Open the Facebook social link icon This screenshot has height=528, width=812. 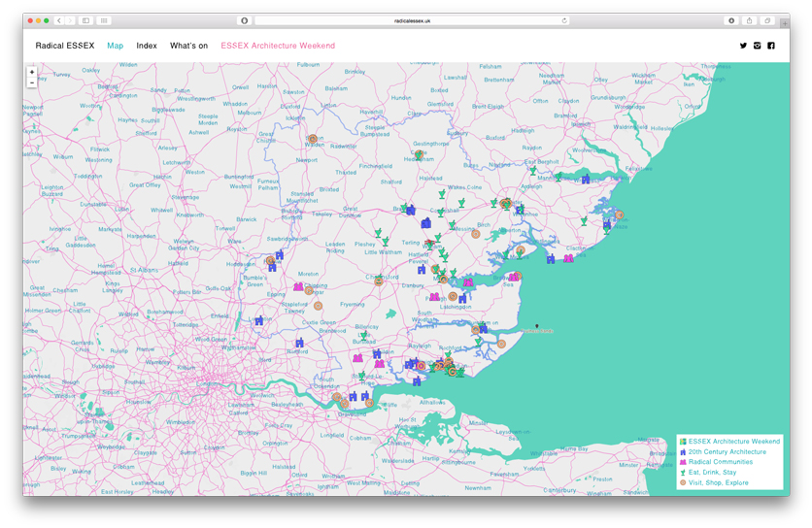771,46
